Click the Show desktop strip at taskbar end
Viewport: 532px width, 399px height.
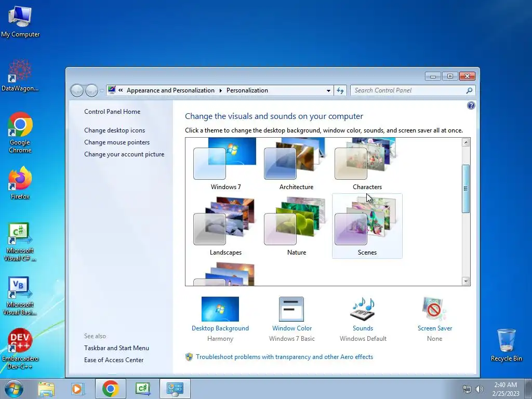[x=529, y=389]
